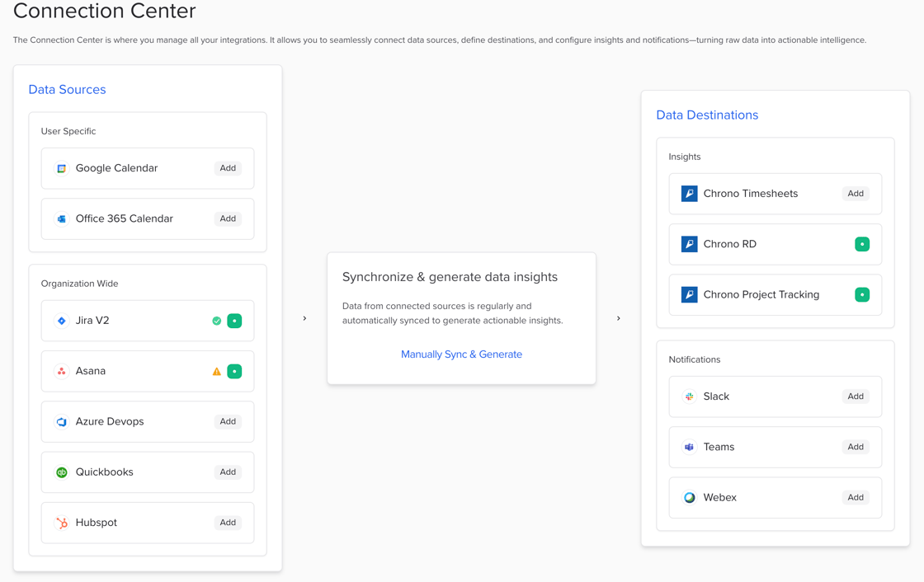Click the Quickbooks logo icon
Screen dimensions: 924x582
pos(61,472)
